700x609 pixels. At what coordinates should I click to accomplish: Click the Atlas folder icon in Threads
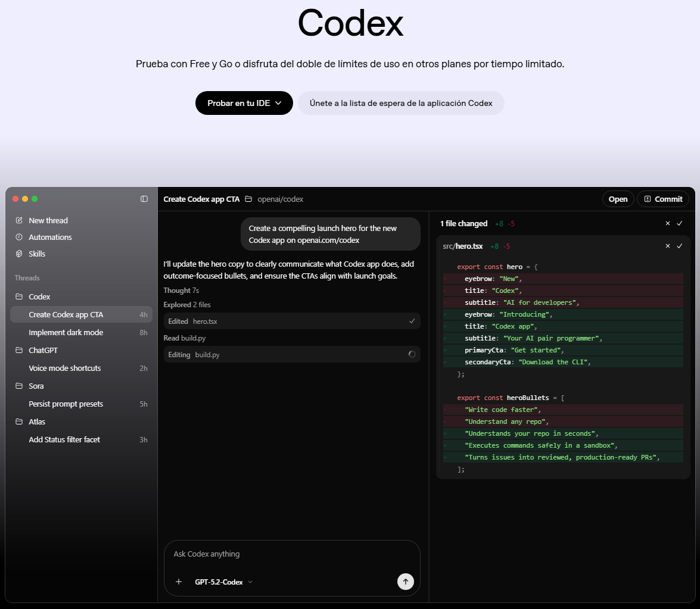[x=18, y=421]
